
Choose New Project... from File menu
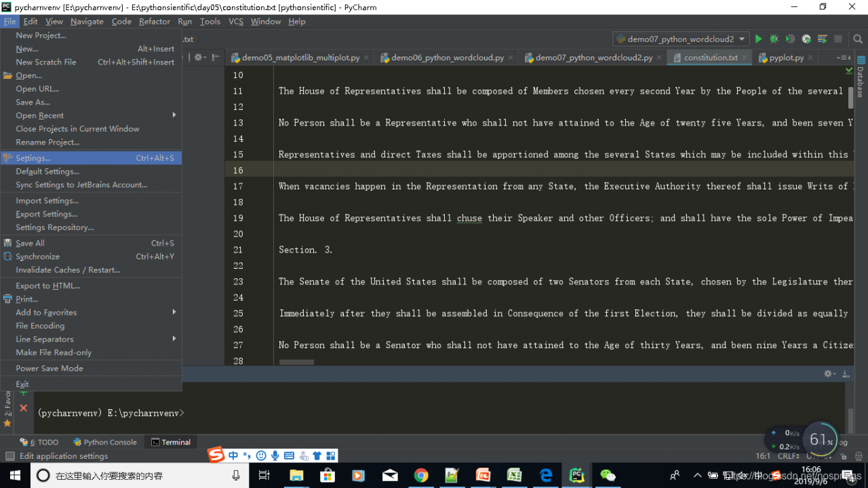coord(91,35)
